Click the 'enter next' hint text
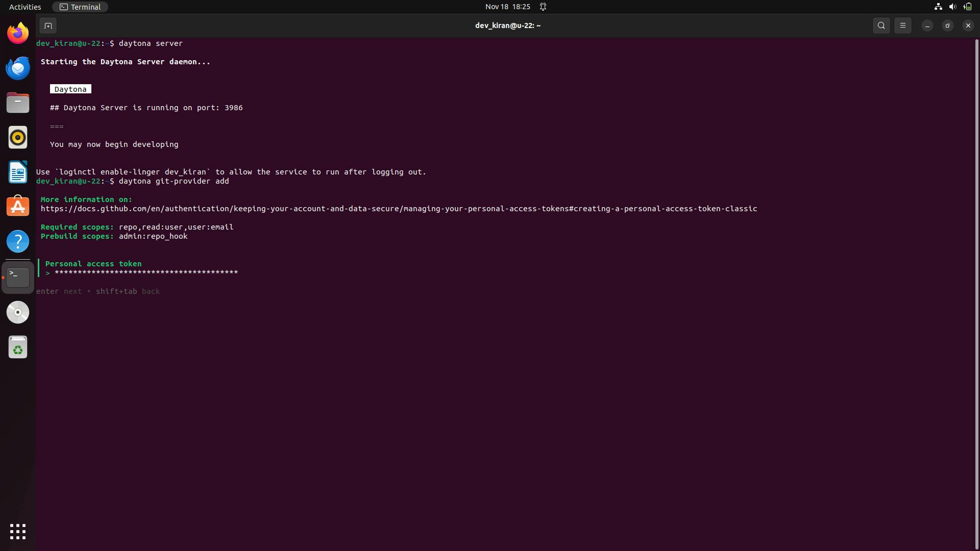The image size is (980, 551). (x=59, y=291)
